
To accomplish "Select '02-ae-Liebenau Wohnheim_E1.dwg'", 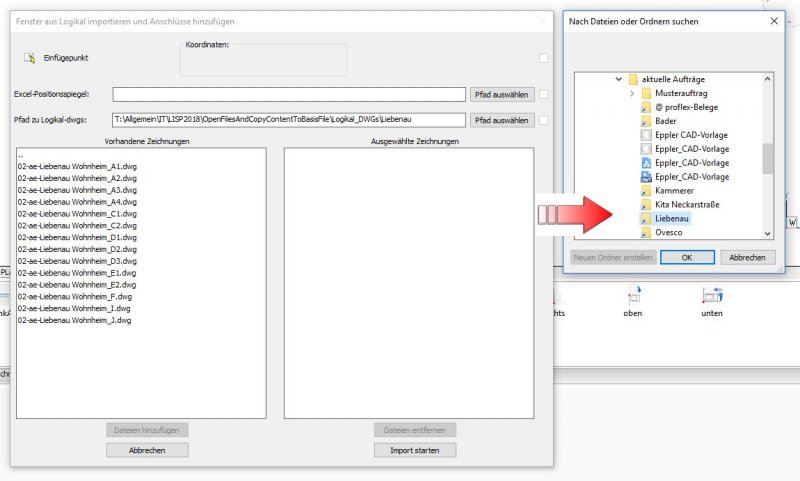I will pyautogui.click(x=78, y=273).
